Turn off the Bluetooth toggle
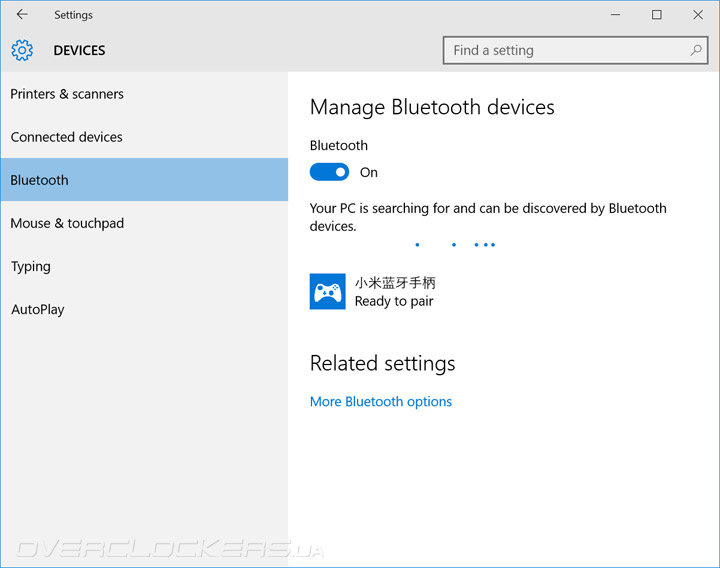Viewport: 720px width, 568px height. [x=329, y=172]
